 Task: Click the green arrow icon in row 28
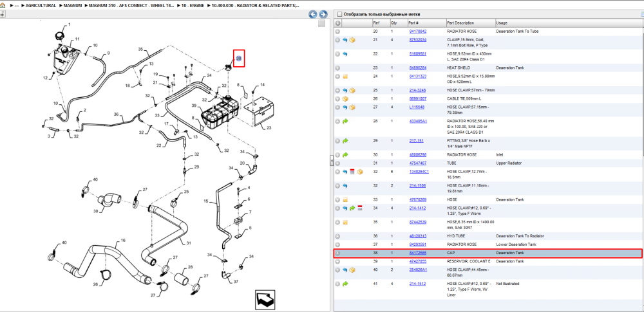pos(345,121)
